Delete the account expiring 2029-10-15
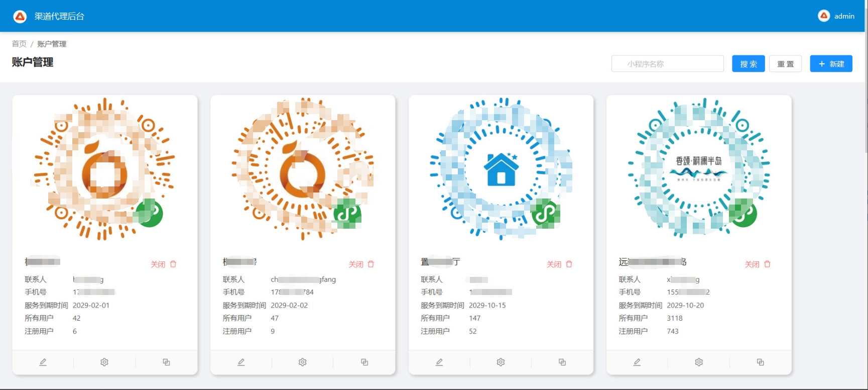This screenshot has width=868, height=390. pyautogui.click(x=569, y=264)
